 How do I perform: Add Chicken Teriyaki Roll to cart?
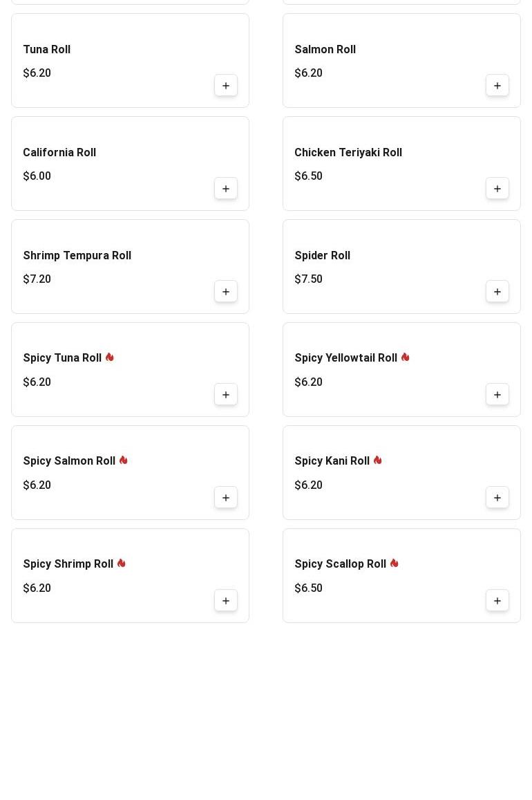tap(497, 189)
